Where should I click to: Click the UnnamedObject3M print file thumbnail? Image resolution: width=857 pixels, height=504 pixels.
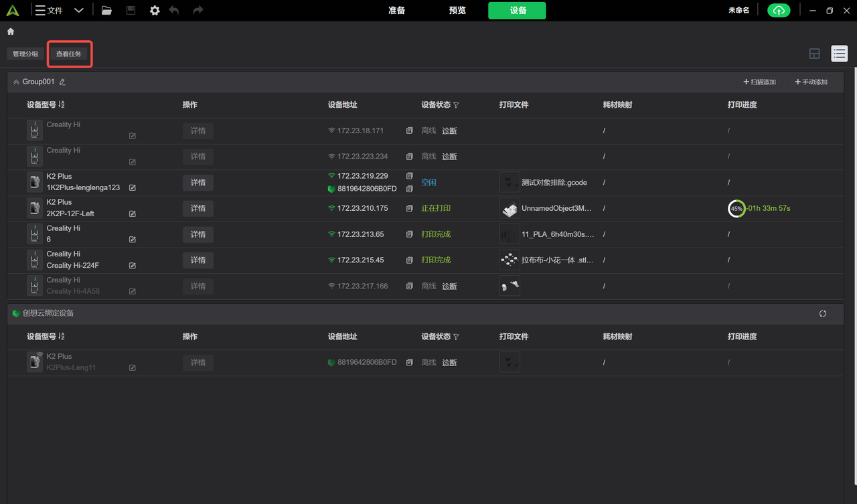pos(510,208)
